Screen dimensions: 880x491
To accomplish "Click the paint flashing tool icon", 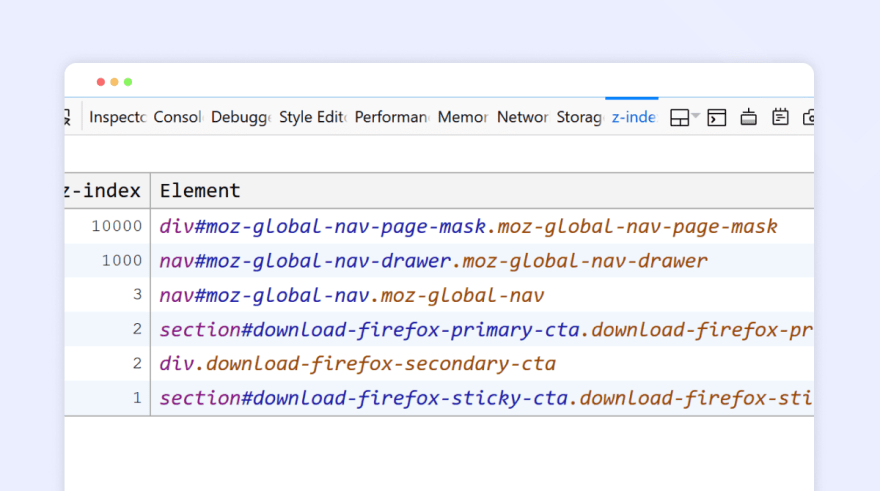I will [x=748, y=117].
